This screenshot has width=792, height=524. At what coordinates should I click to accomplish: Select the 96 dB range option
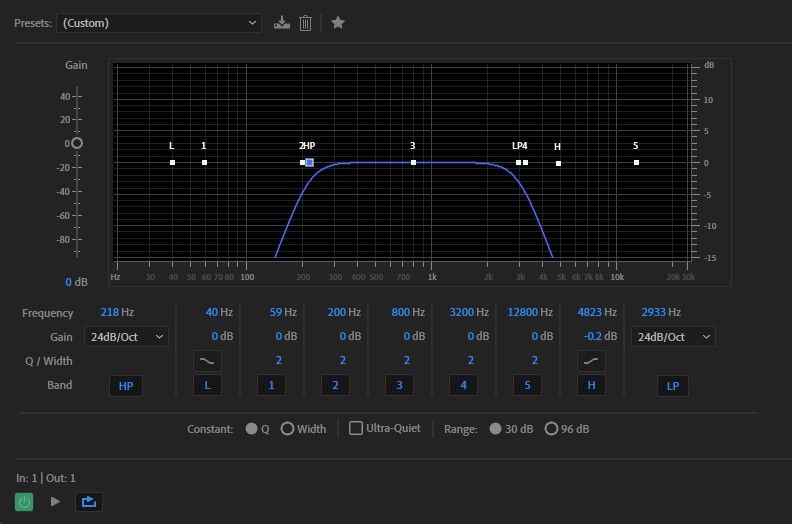[x=551, y=429]
